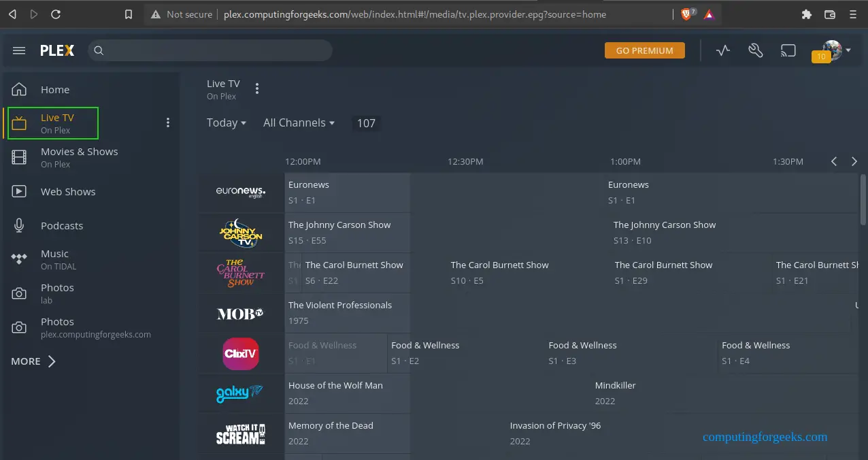Open browser Extensions puzzle icon

pos(807,14)
